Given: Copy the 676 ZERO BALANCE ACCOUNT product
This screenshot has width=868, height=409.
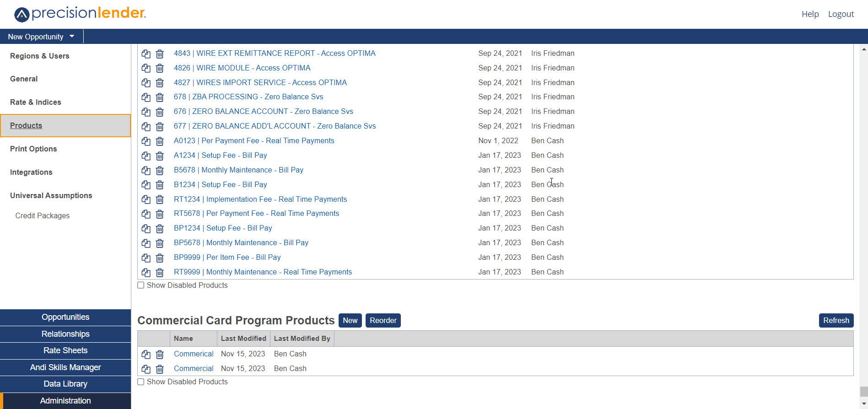Looking at the screenshot, I should [146, 112].
